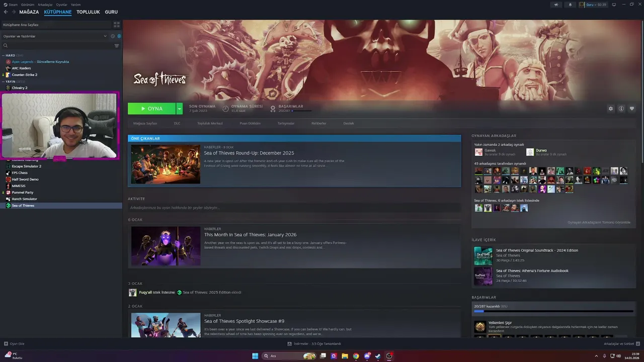Go back with the navigation arrow
The image size is (644, 362).
(x=6, y=12)
